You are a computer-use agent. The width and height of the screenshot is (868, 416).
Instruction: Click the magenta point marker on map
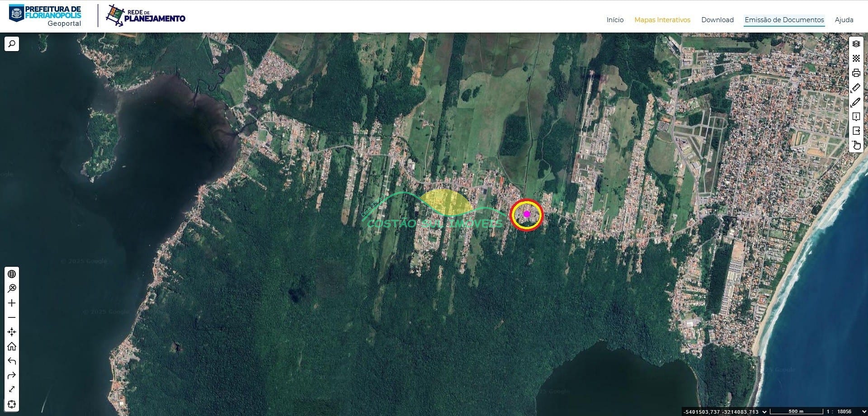point(526,214)
